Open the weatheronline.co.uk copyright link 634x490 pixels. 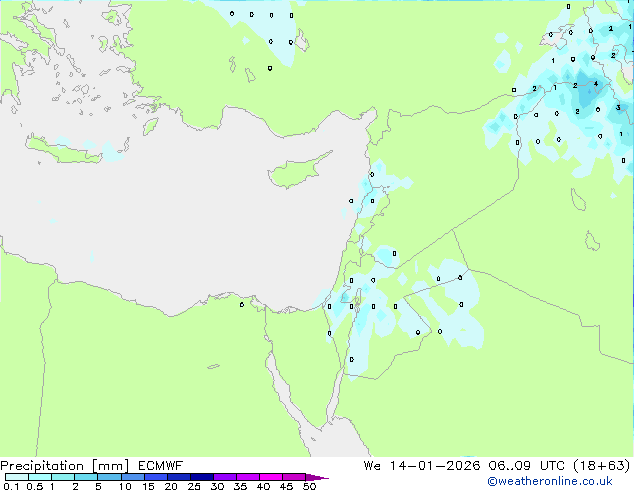(x=549, y=481)
